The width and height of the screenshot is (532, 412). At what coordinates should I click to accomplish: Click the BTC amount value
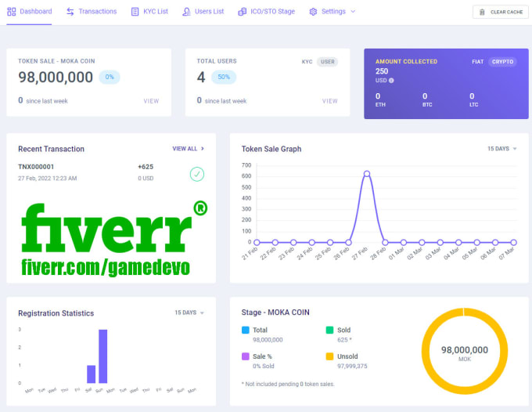[425, 96]
